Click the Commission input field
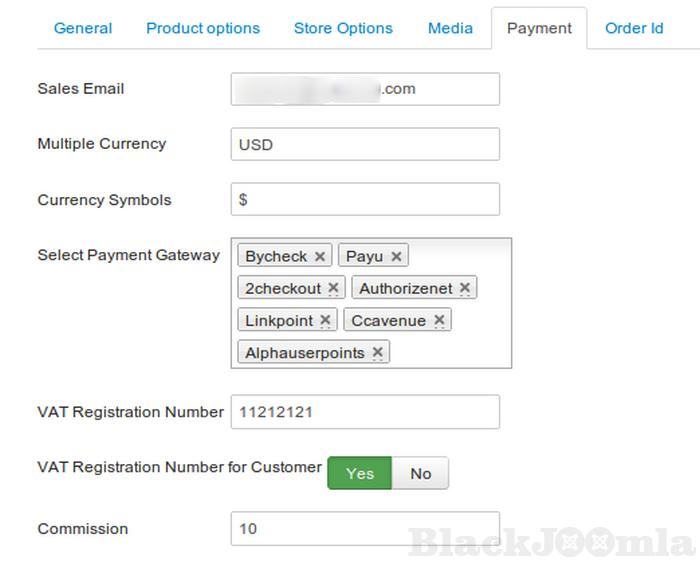Screen dimensions: 700x562 364,528
